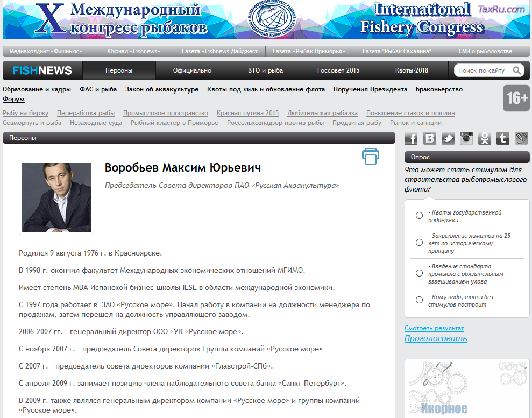Start a site search with the magnifier icon
This screenshot has width=532, height=418.
pyautogui.click(x=517, y=70)
